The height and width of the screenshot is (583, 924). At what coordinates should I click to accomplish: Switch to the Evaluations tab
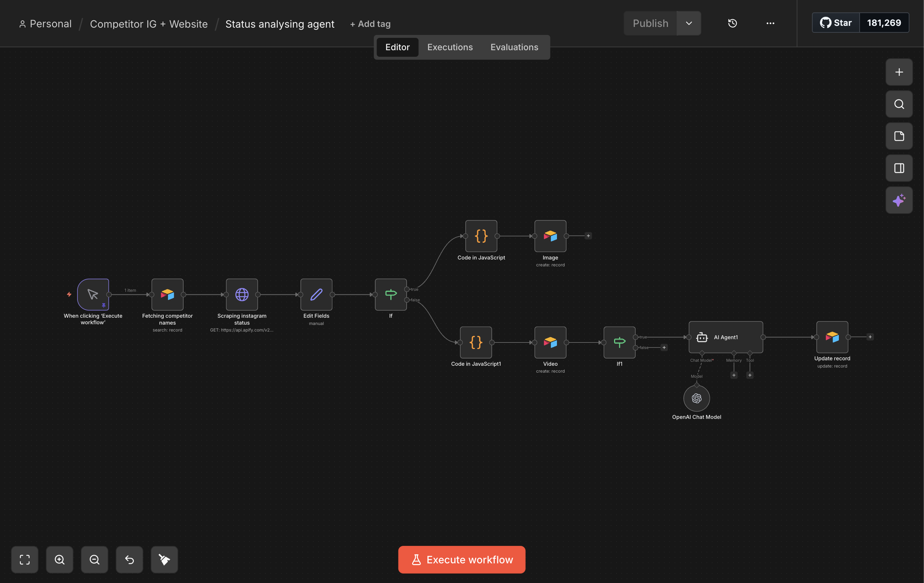514,47
